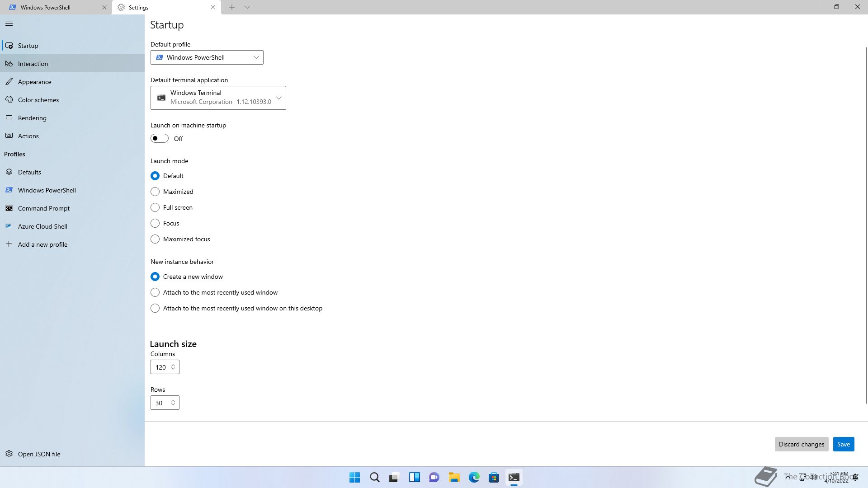The height and width of the screenshot is (488, 868).
Task: Click the Defaults layers icon
Action: coord(9,172)
